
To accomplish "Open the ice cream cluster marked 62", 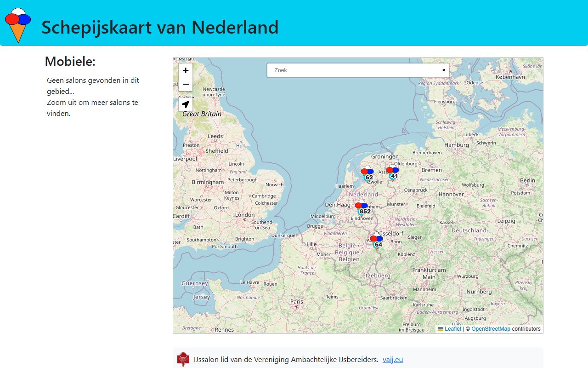I will click(x=367, y=174).
